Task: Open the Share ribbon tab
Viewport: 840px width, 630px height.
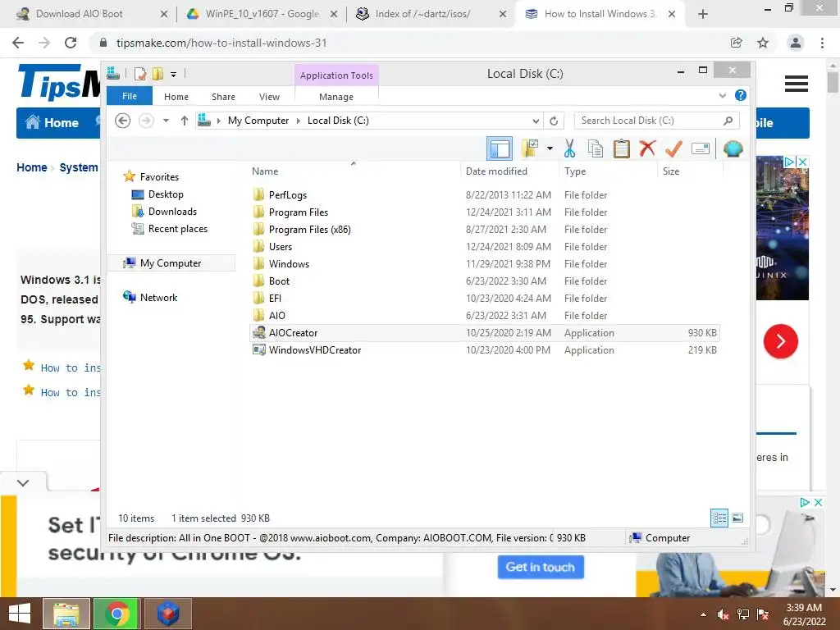Action: click(223, 97)
